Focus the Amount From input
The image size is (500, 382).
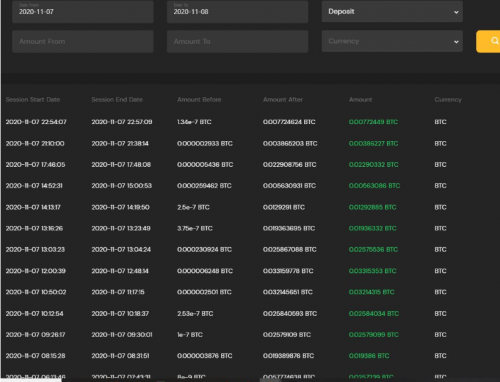click(x=83, y=41)
